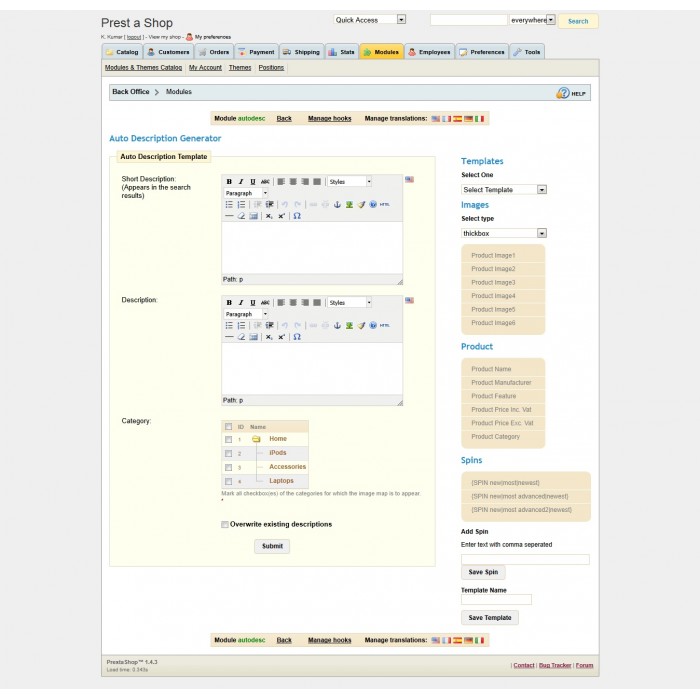Open the Preferences tab
This screenshot has height=700, width=700.
pyautogui.click(x=482, y=52)
